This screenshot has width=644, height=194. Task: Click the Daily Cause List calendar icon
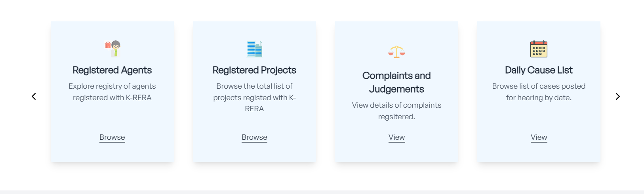click(539, 49)
